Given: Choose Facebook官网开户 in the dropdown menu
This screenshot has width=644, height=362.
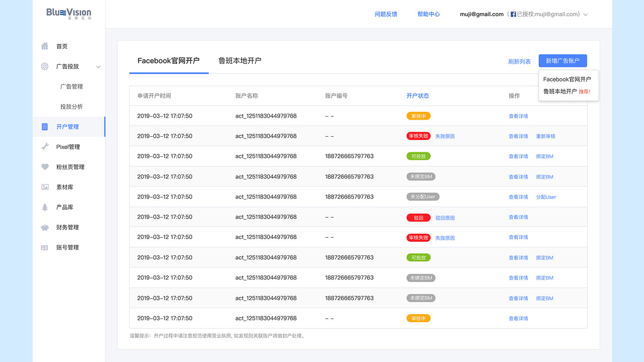Looking at the screenshot, I should (x=567, y=79).
